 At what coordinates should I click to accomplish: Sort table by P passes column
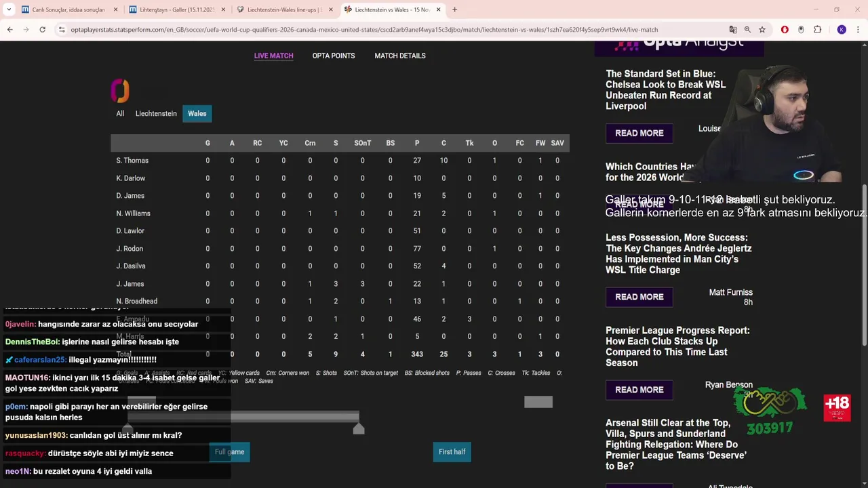pos(417,143)
